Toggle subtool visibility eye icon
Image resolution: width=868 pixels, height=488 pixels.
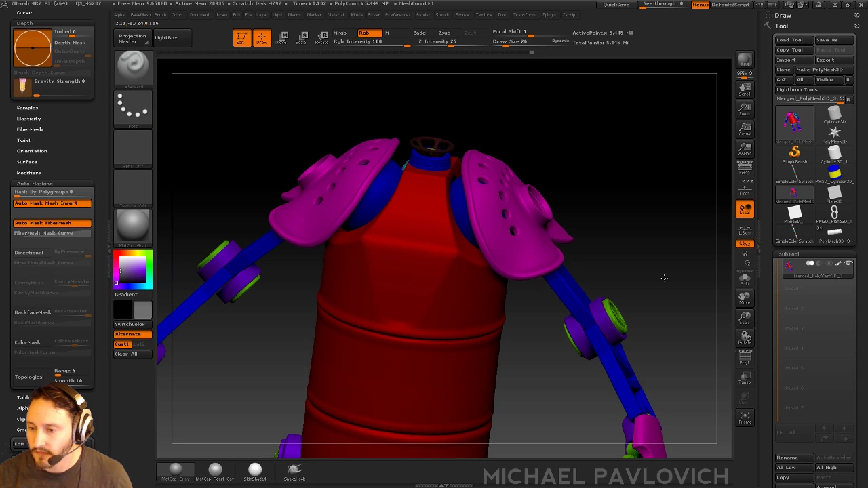(848, 263)
